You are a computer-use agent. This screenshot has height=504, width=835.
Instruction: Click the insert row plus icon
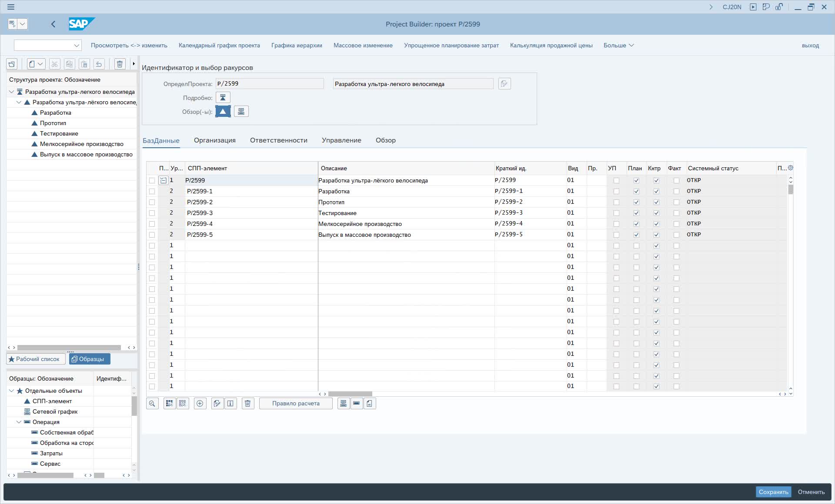(200, 404)
